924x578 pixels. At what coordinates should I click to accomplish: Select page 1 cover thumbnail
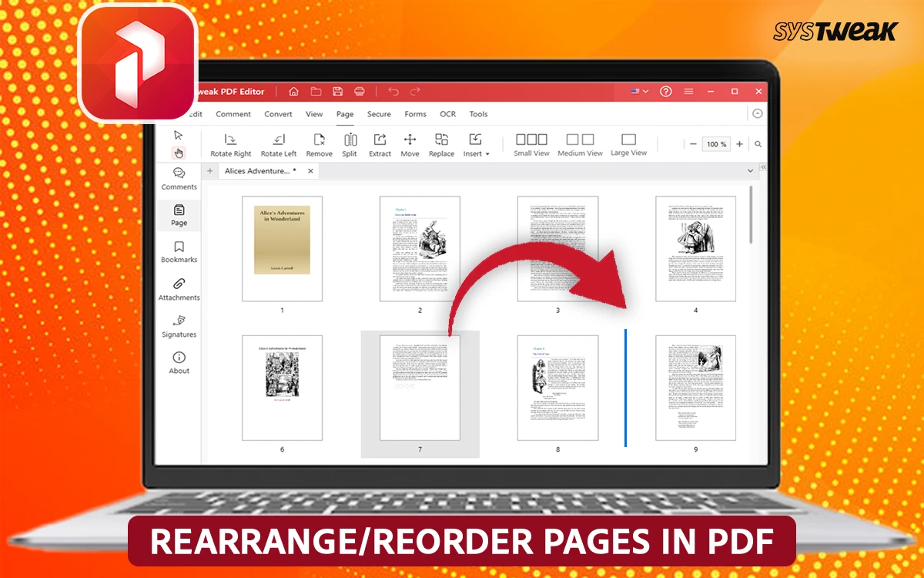(282, 248)
